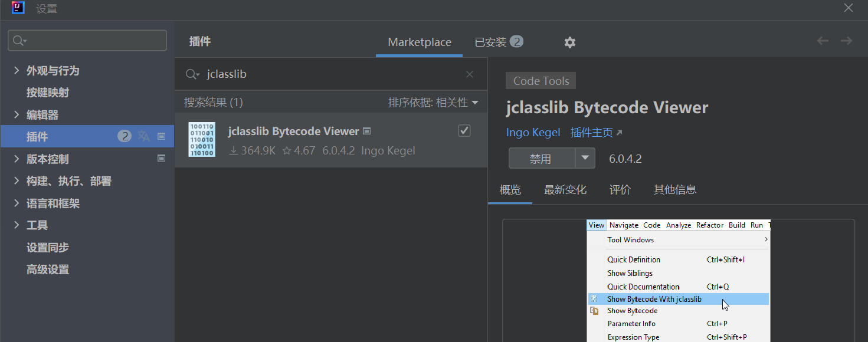868x342 pixels.
Task: Expand the 版本控制 tree node
Action: pos(16,159)
